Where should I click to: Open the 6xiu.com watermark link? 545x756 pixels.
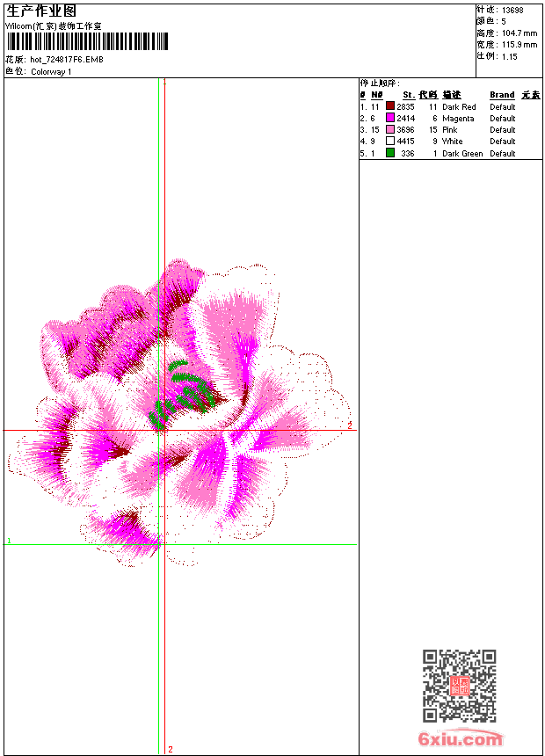click(x=460, y=739)
